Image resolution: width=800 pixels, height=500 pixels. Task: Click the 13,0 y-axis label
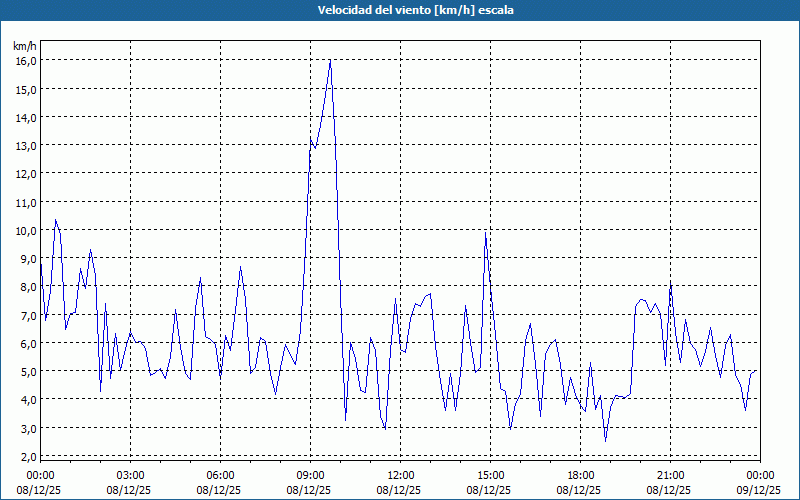[x=25, y=145]
